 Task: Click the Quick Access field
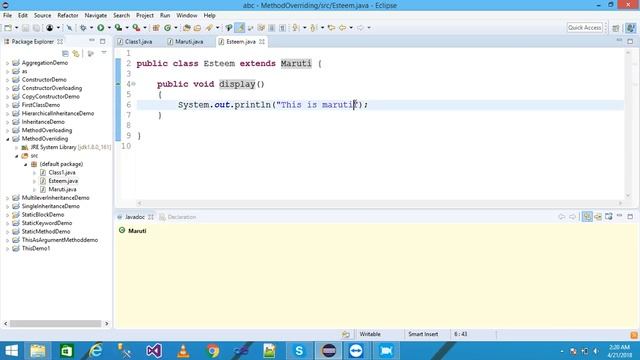[584, 28]
